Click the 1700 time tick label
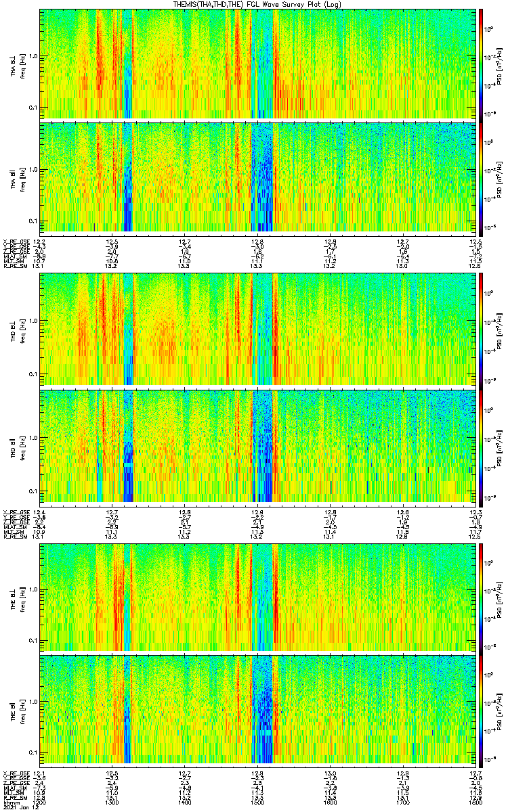This screenshot has height=812, width=508. click(404, 801)
